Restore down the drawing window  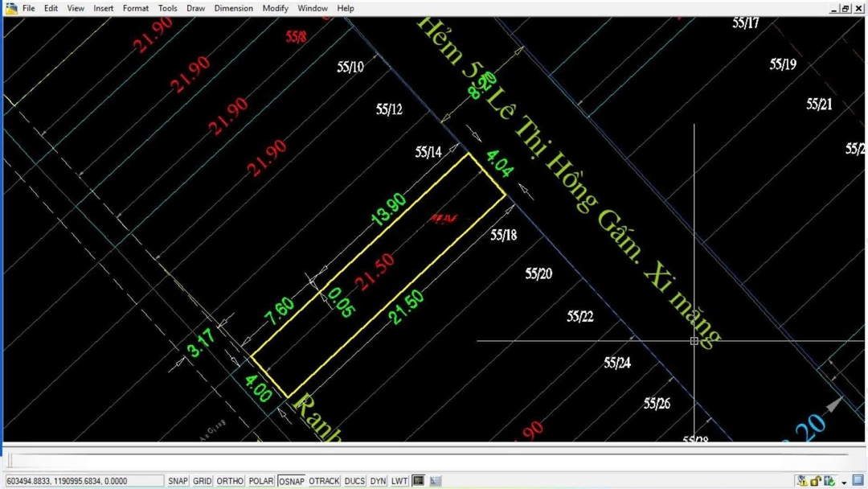845,8
